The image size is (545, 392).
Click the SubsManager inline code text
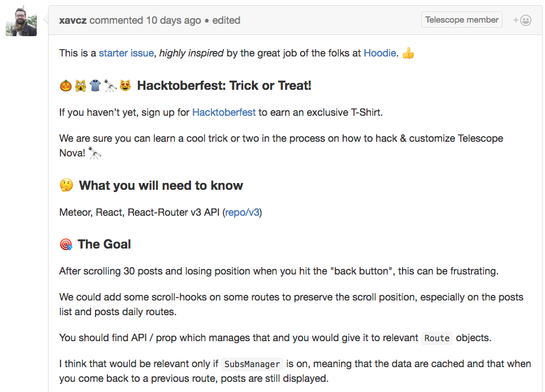point(252,364)
